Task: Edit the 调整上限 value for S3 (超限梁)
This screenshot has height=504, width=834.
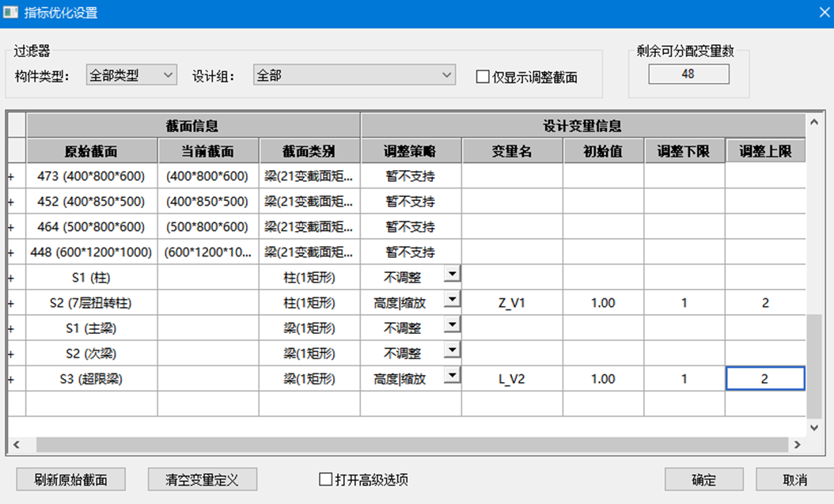Action: 764,378
